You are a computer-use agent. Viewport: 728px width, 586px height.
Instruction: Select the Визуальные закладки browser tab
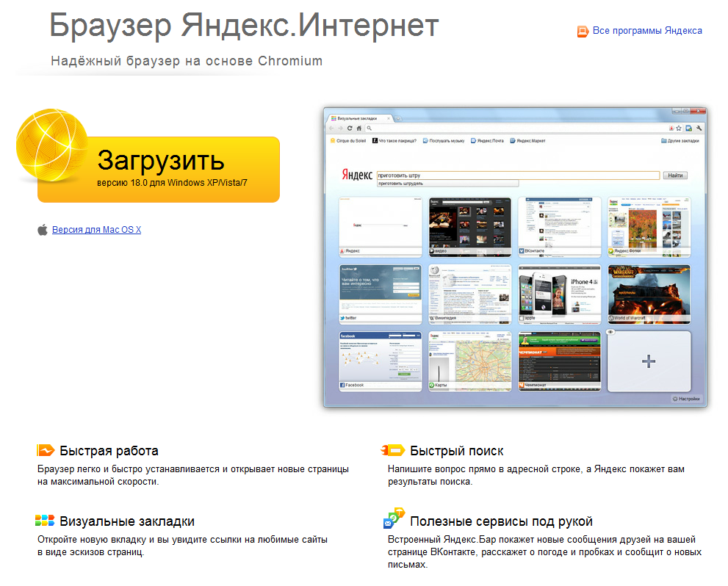pyautogui.click(x=358, y=118)
